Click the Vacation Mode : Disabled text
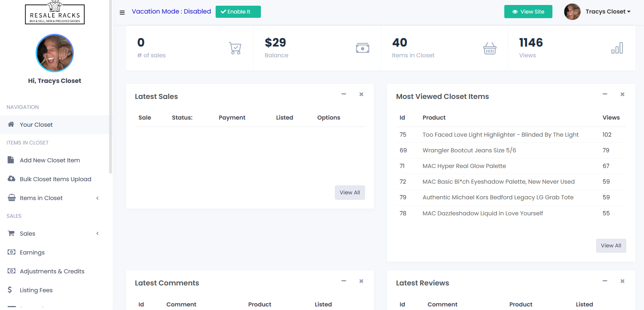The width and height of the screenshot is (644, 310). [x=171, y=11]
